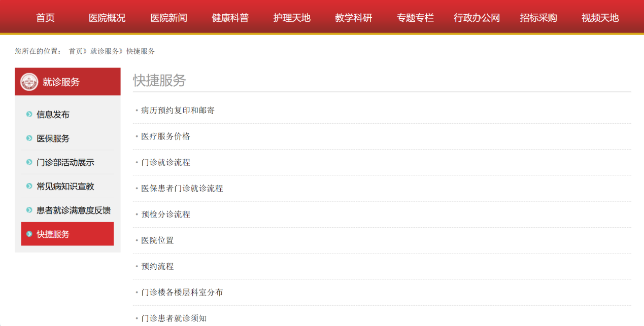Click the arrow icon beside 门诊部活动展示
The width and height of the screenshot is (644, 326).
[x=29, y=162]
